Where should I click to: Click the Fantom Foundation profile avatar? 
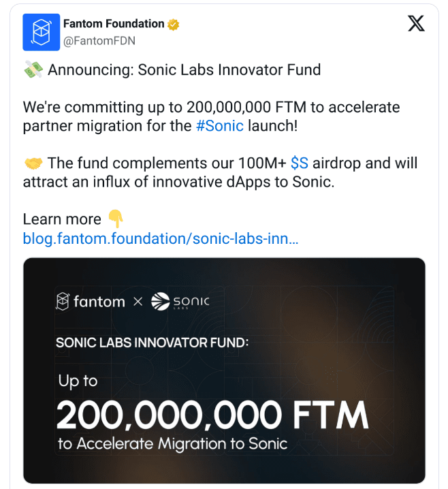point(42,32)
